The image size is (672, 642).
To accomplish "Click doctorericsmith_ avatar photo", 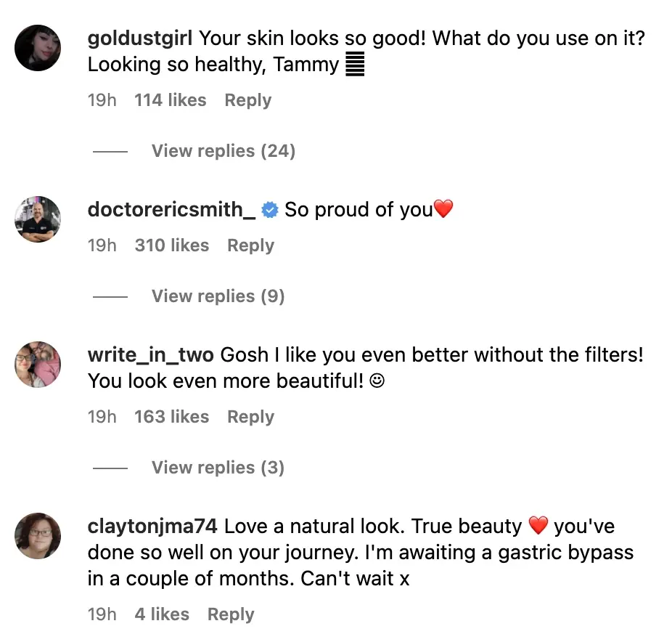I will 38,219.
